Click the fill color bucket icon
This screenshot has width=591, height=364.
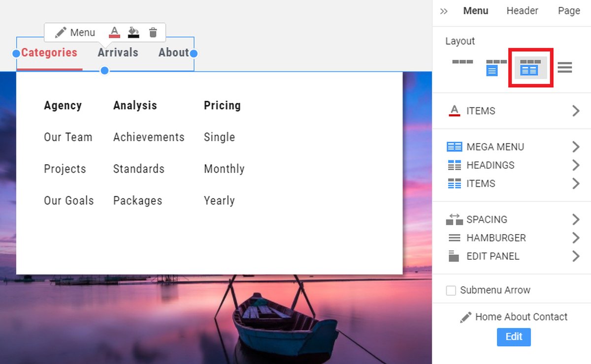click(x=133, y=32)
